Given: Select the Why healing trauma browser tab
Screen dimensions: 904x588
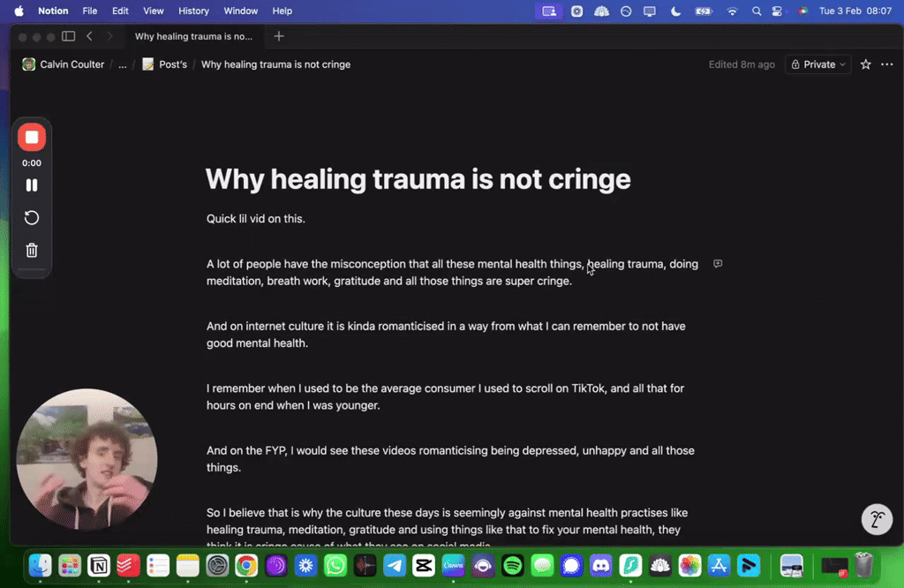Looking at the screenshot, I should (x=194, y=36).
